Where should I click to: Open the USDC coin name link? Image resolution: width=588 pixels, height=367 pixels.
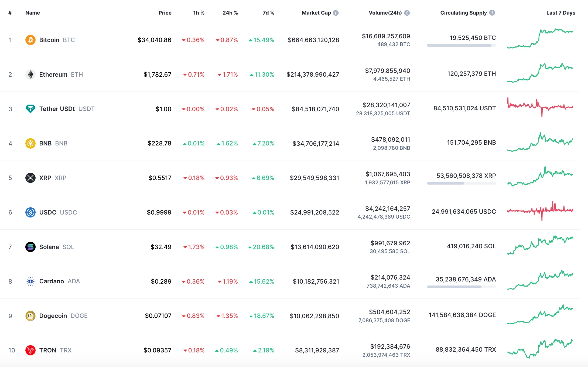pos(48,212)
